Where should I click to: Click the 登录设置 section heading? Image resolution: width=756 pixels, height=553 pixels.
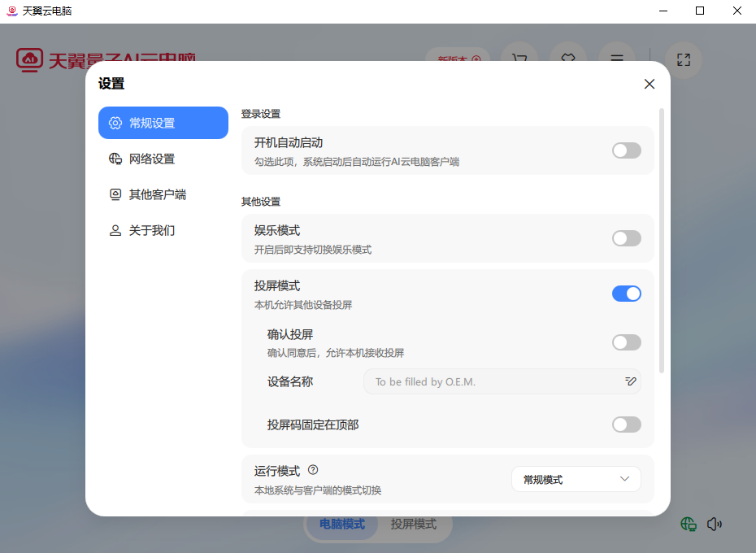(261, 114)
